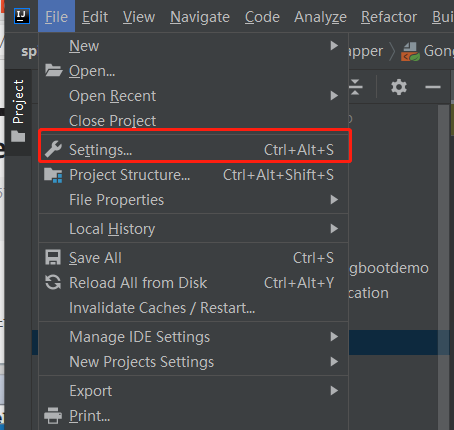Open the Edit menu
Viewport: 454px width, 430px height.
(x=95, y=17)
